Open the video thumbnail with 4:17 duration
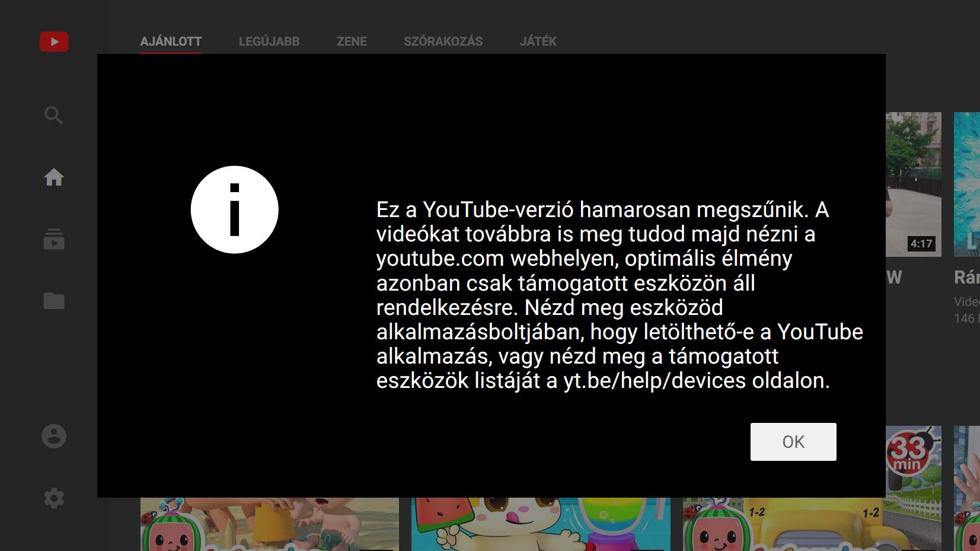This screenshot has height=551, width=980. [x=914, y=184]
